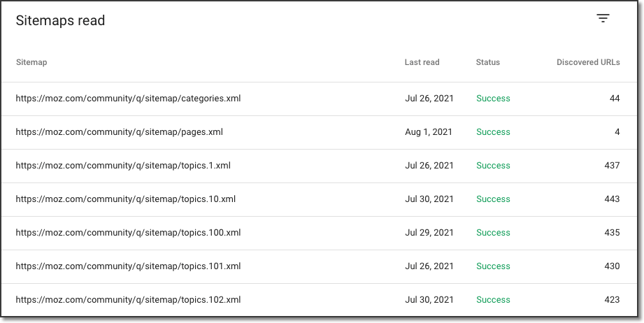
Task: Click the 443 discovered URLs value
Action: (612, 199)
